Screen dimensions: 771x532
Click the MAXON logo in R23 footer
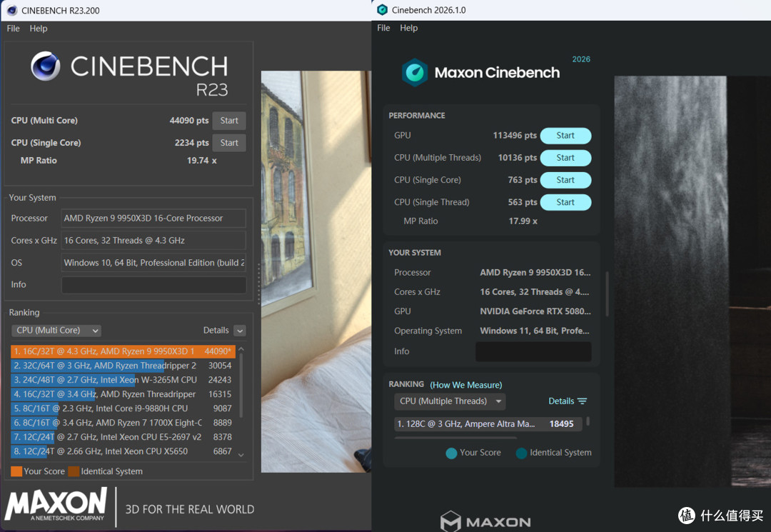(x=56, y=504)
